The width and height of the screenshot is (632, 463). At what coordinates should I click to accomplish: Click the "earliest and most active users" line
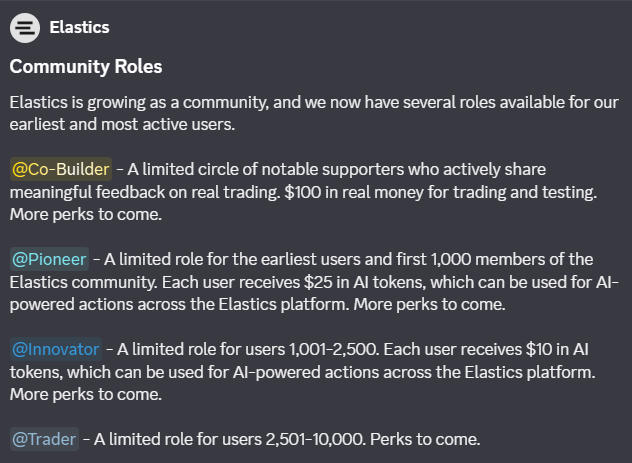point(122,124)
